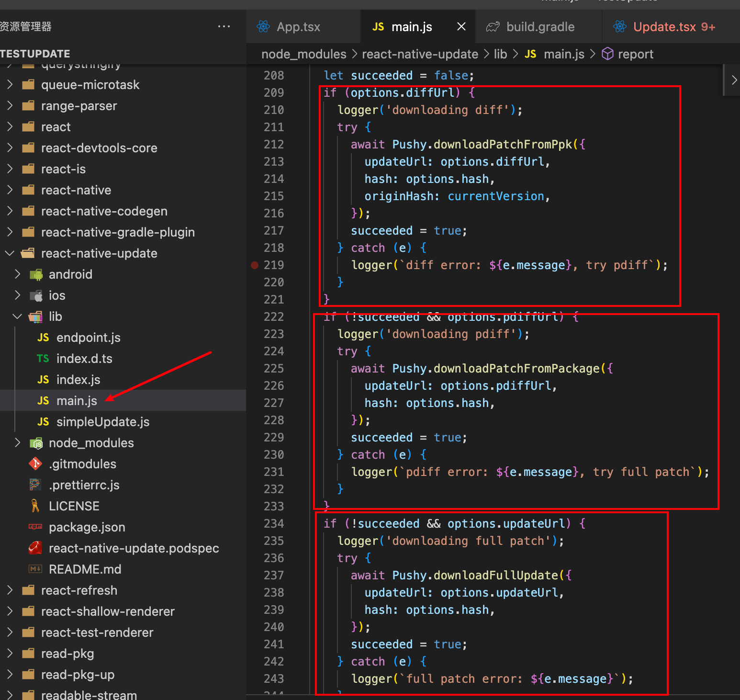
Task: Click the report symbol in breadcrumb
Action: (635, 54)
